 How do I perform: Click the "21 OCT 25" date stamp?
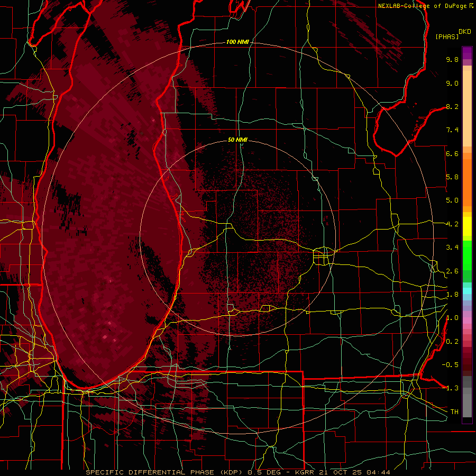[x=341, y=472]
